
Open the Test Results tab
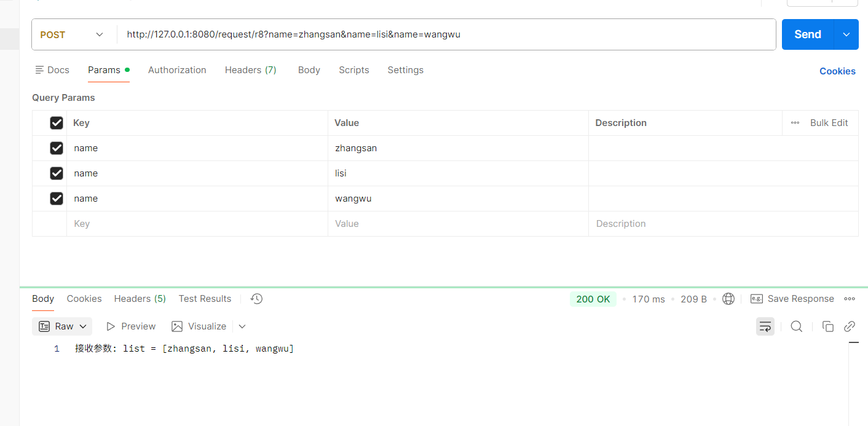pos(205,299)
